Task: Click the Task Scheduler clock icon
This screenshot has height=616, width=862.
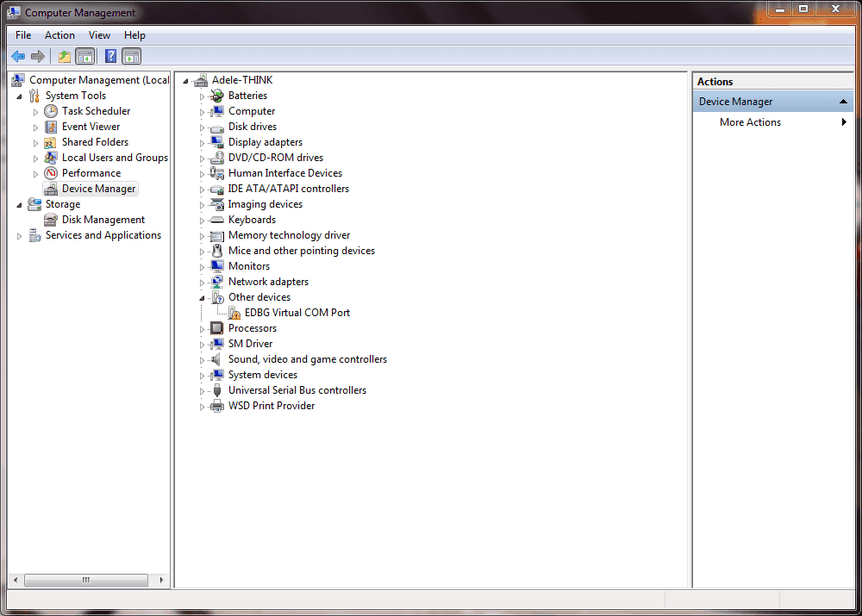Action: pos(51,111)
